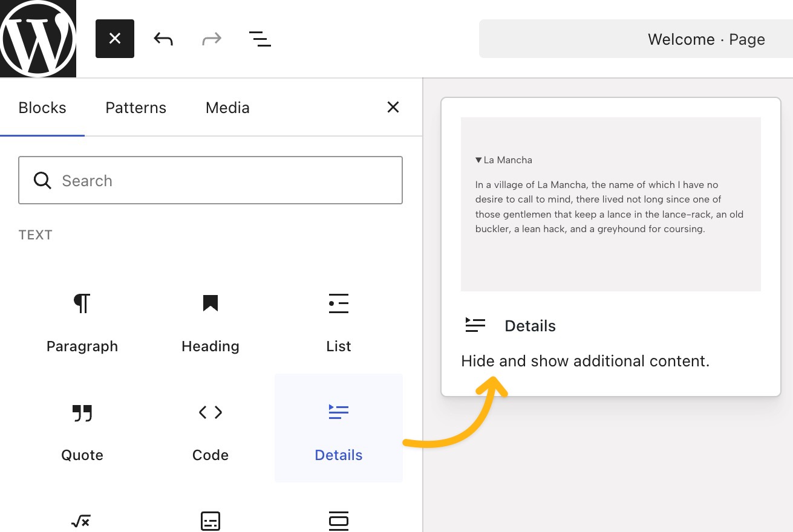Insert the Details block
Image resolution: width=793 pixels, height=532 pixels.
(339, 429)
